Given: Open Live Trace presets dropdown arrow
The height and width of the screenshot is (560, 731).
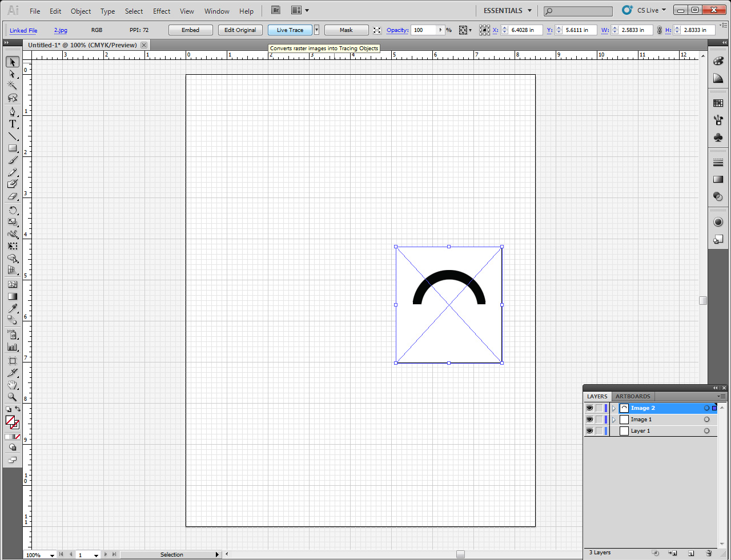Looking at the screenshot, I should point(317,30).
